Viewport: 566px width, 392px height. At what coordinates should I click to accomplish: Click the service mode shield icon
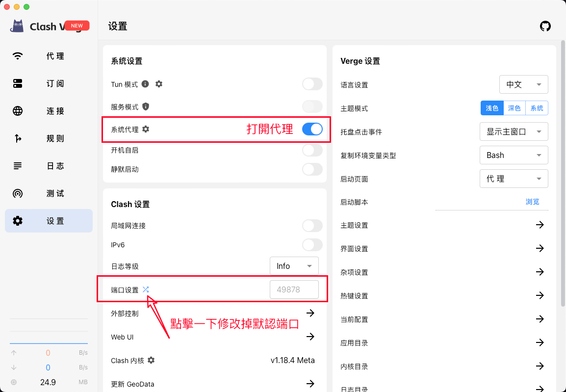146,106
